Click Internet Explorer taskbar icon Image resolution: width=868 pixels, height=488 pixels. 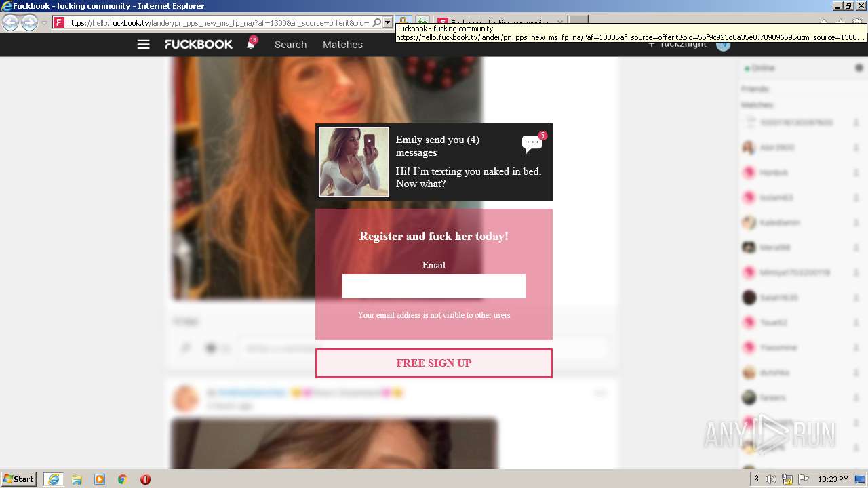[x=54, y=479]
